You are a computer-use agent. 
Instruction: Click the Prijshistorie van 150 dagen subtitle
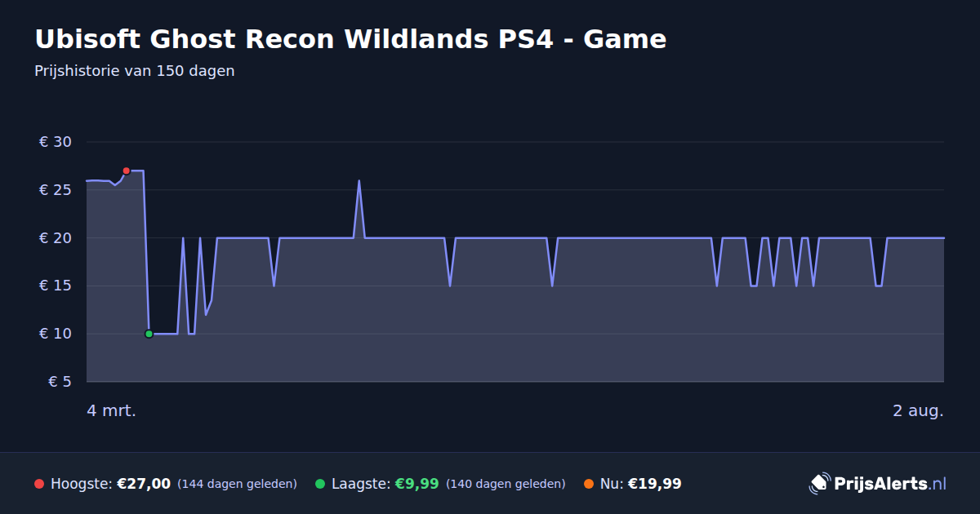pyautogui.click(x=135, y=71)
